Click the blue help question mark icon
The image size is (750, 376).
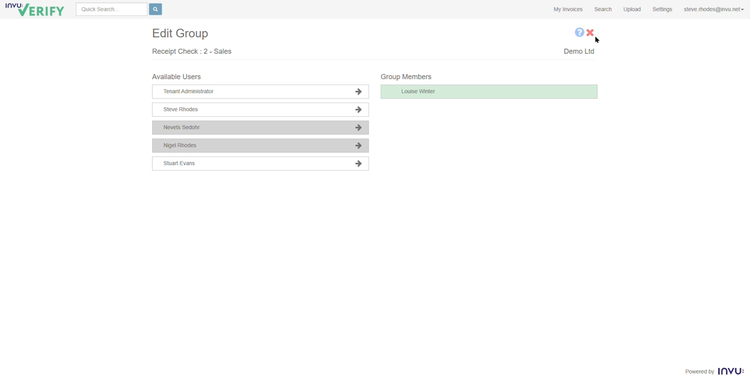coord(579,32)
